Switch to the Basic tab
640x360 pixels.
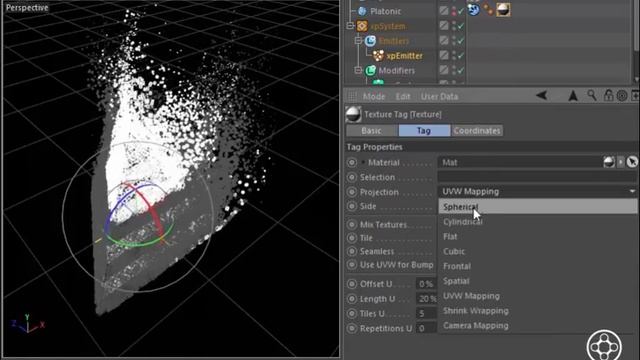371,131
